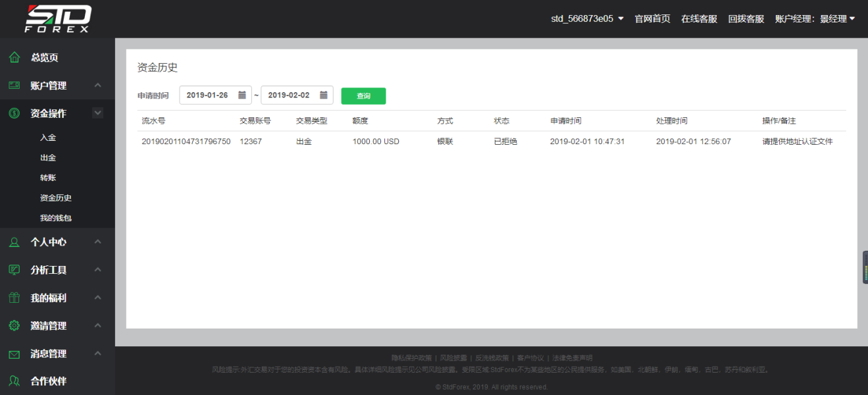Image resolution: width=868 pixels, height=395 pixels.
Task: Open calendar for start date 2019-01-26
Action: [242, 95]
